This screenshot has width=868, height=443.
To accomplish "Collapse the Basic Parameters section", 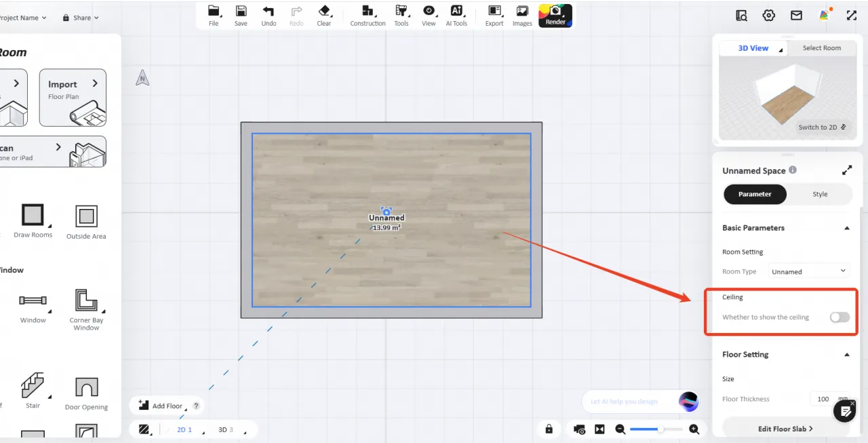I will click(x=846, y=228).
